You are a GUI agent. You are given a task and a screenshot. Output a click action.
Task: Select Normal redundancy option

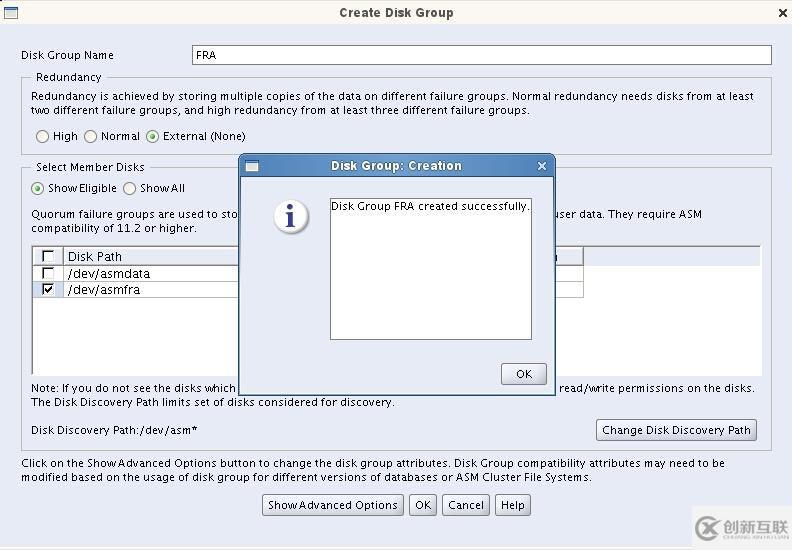[90, 136]
